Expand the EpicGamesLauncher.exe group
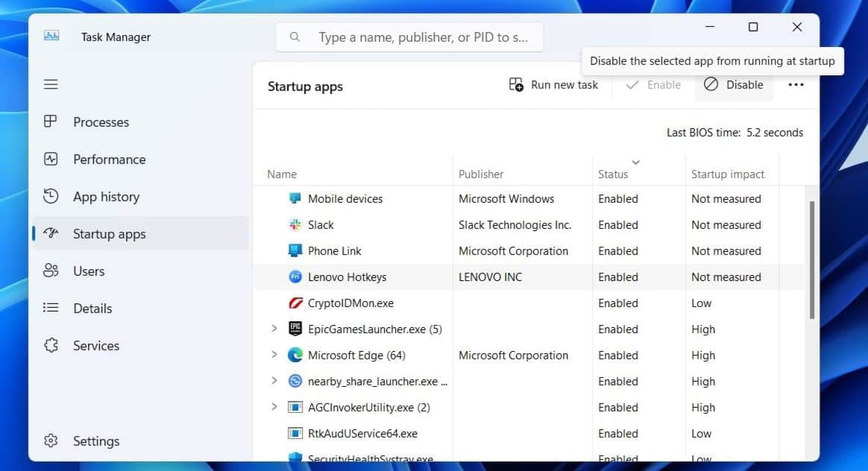 274,329
